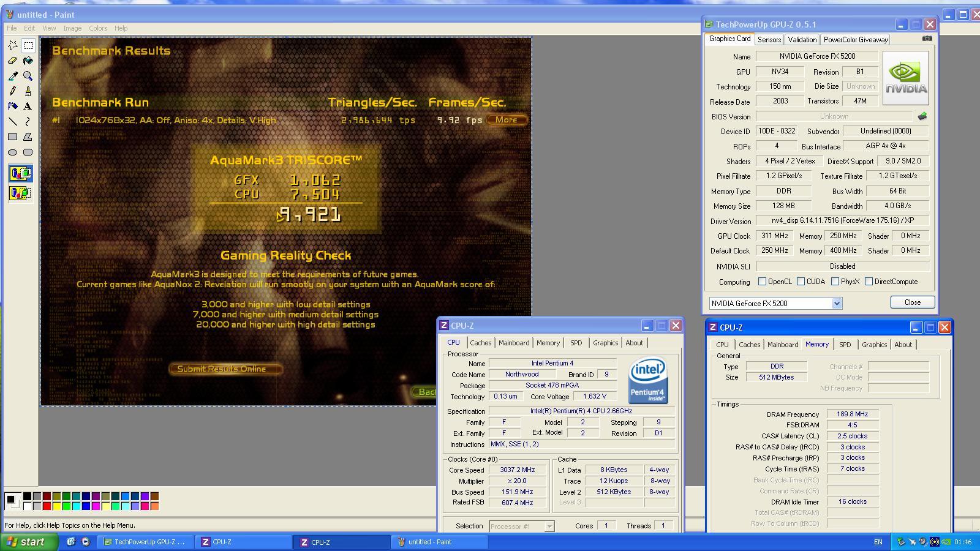The image size is (980, 551).
Task: Click the BIOS save chip icon in GPU-Z
Action: pos(922,116)
